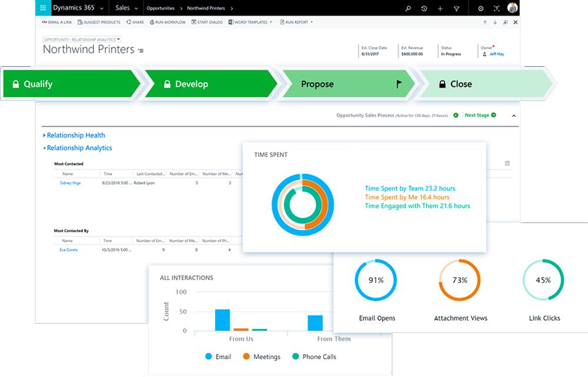The height and width of the screenshot is (377, 588).
Task: Open grid view icon right of Most Contacted
Action: (507, 163)
